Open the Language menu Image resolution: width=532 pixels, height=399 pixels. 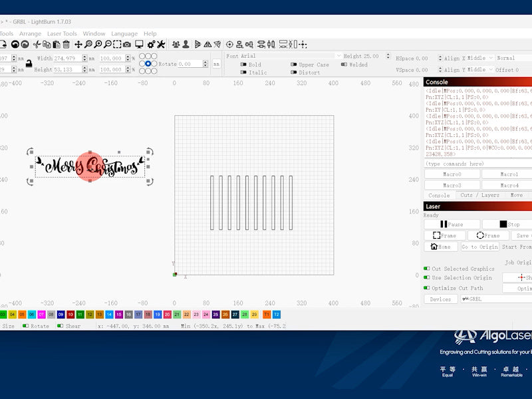pyautogui.click(x=124, y=34)
